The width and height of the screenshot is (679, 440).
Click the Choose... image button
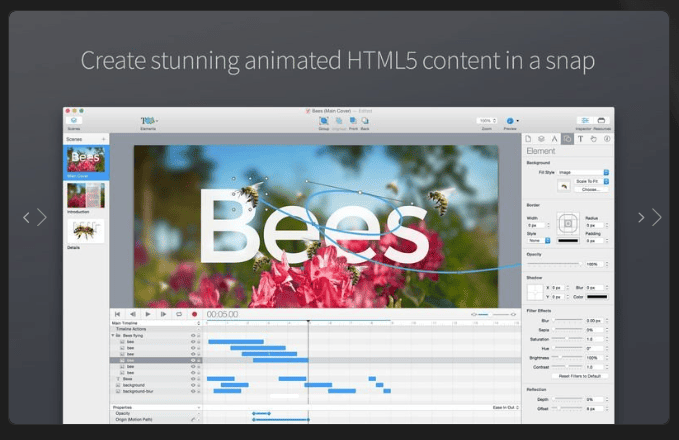[591, 190]
